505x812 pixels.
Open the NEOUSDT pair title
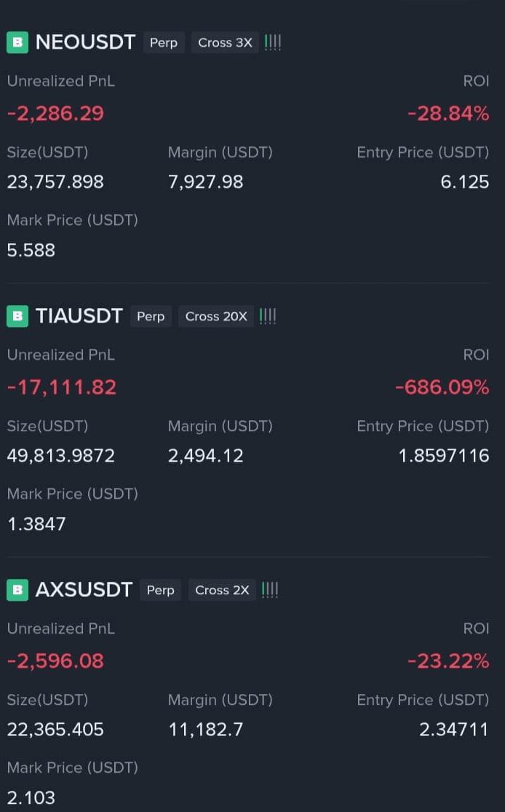pyautogui.click(x=85, y=42)
